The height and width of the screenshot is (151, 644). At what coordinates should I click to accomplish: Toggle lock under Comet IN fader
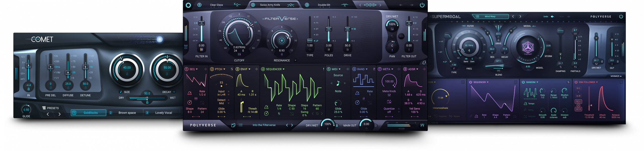point(28,89)
